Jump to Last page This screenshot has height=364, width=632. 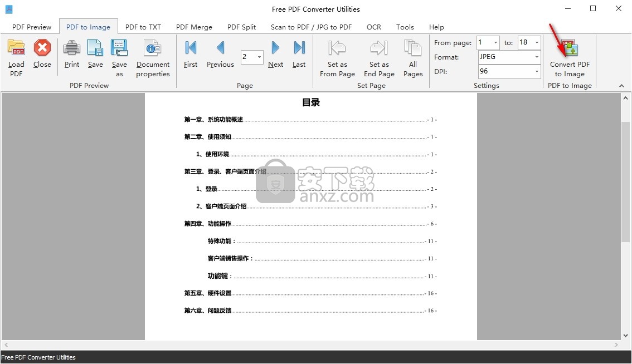pos(299,54)
